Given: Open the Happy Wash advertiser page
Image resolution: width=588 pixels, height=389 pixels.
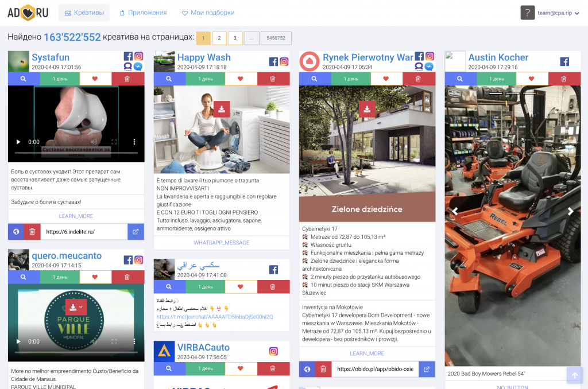Looking at the screenshot, I should 204,57.
